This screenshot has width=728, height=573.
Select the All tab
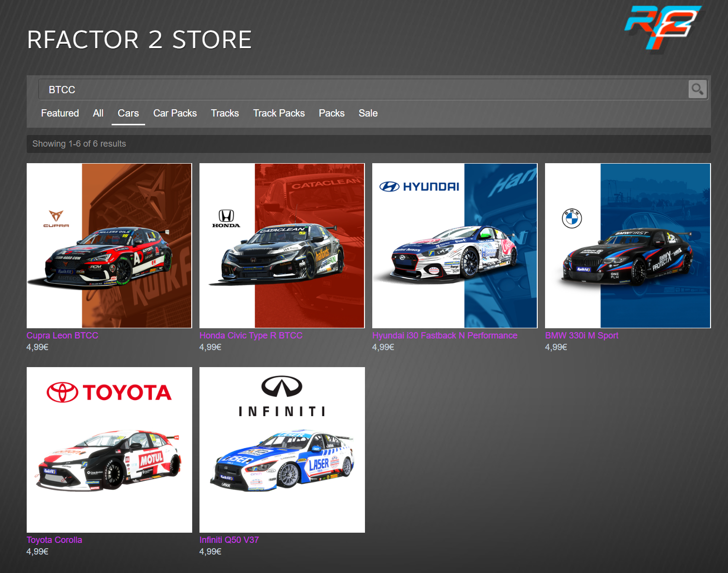(x=98, y=113)
